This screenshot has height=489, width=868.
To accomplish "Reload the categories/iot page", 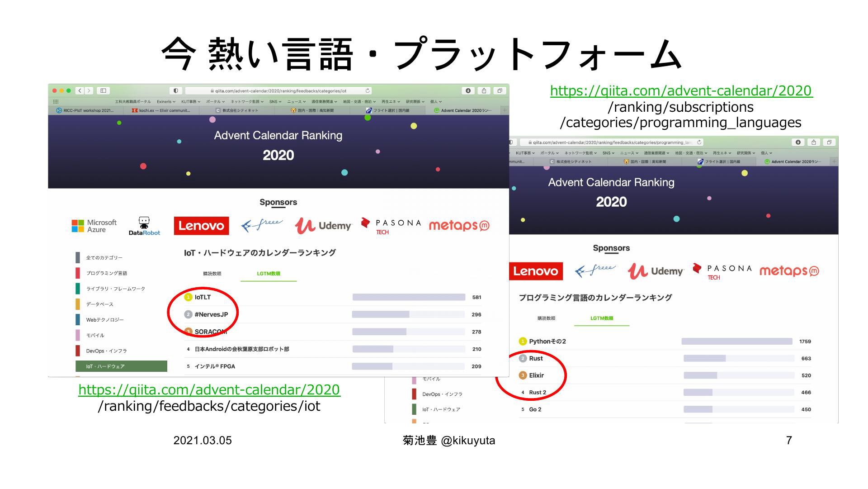I will click(368, 90).
